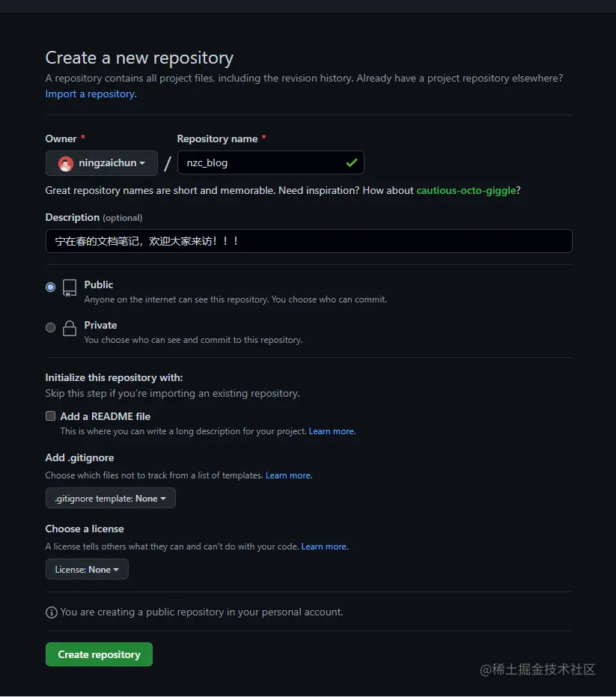Click the Import a repository link

[90, 94]
